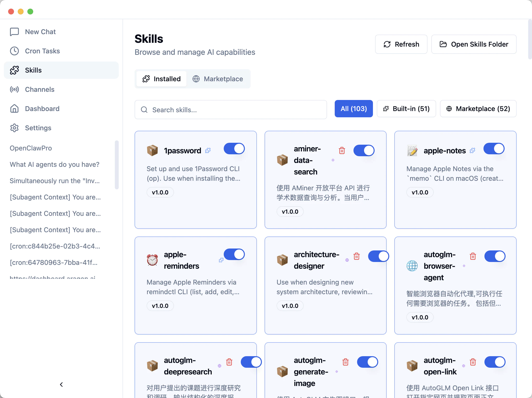Image resolution: width=532 pixels, height=398 pixels.
Task: Turn off the apple-notes skill
Action: [x=494, y=148]
